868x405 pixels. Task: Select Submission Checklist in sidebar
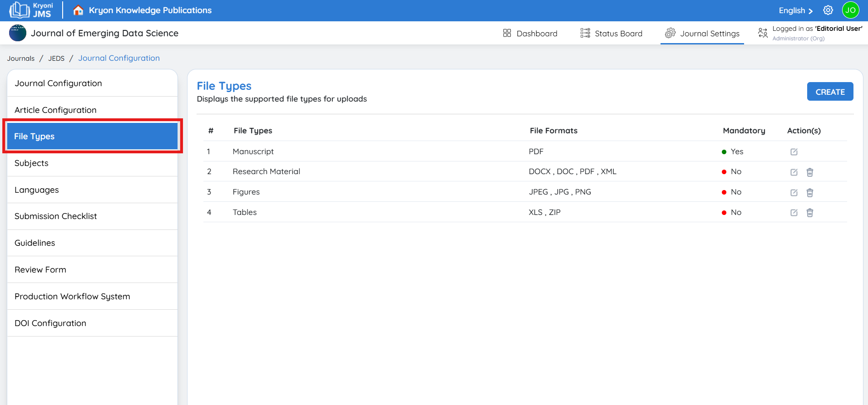56,216
